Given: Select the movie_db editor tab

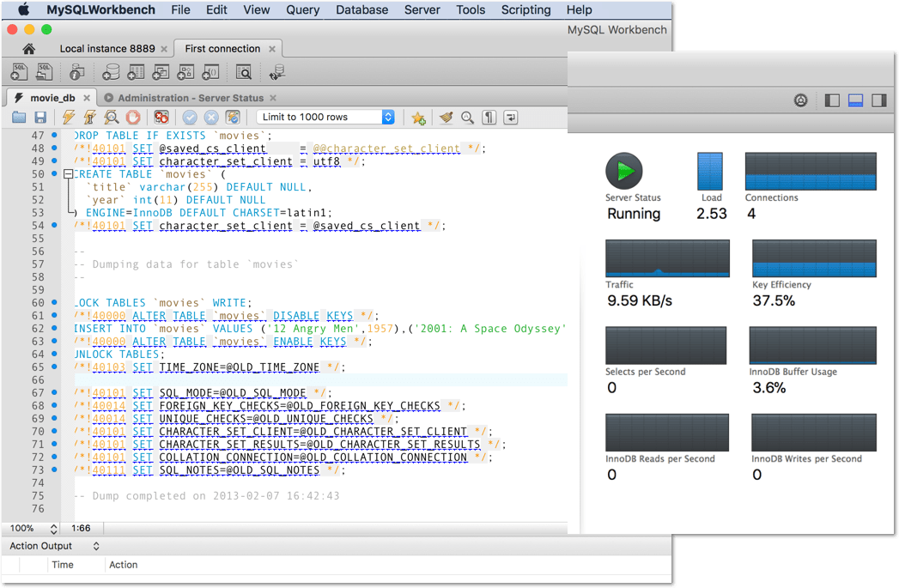Looking at the screenshot, I should click(x=52, y=98).
